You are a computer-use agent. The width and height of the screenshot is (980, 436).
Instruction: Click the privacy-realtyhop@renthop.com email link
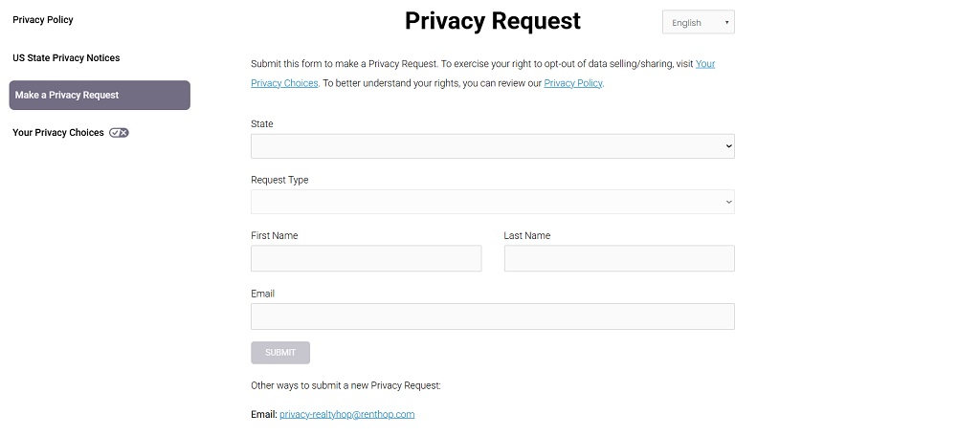[x=346, y=415]
